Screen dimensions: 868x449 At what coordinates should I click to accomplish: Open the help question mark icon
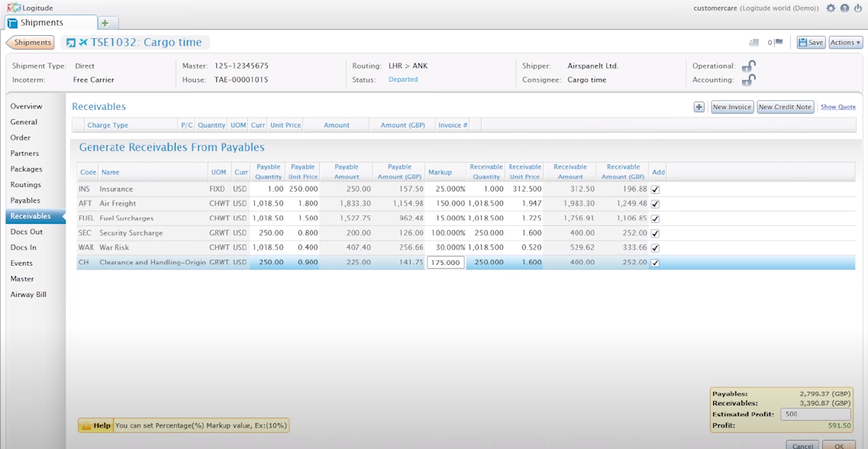(x=844, y=8)
